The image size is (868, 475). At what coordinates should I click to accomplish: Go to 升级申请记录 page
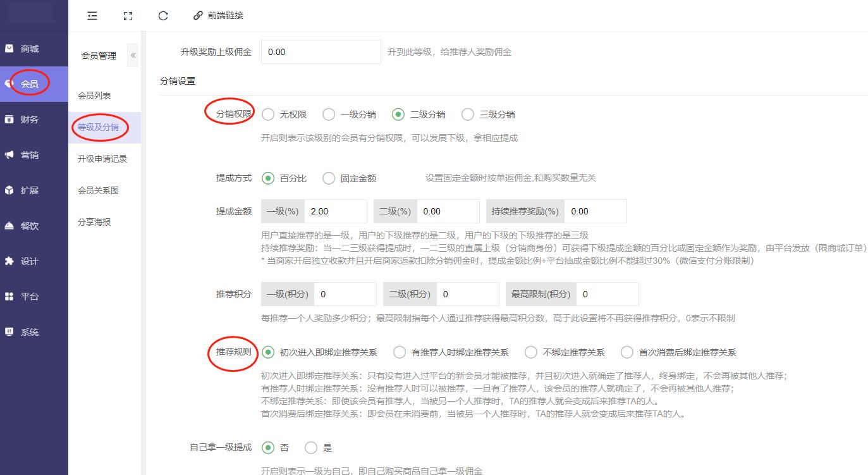coord(102,159)
